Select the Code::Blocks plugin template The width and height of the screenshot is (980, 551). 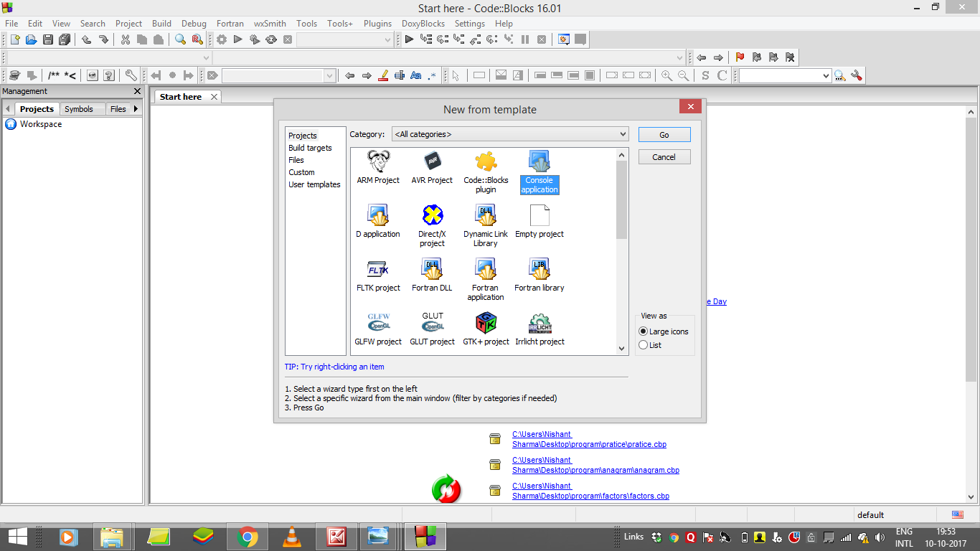click(486, 172)
